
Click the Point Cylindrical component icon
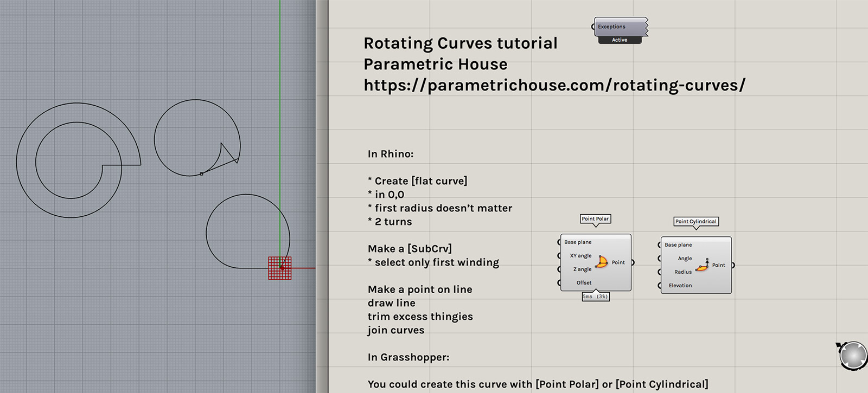(x=703, y=265)
